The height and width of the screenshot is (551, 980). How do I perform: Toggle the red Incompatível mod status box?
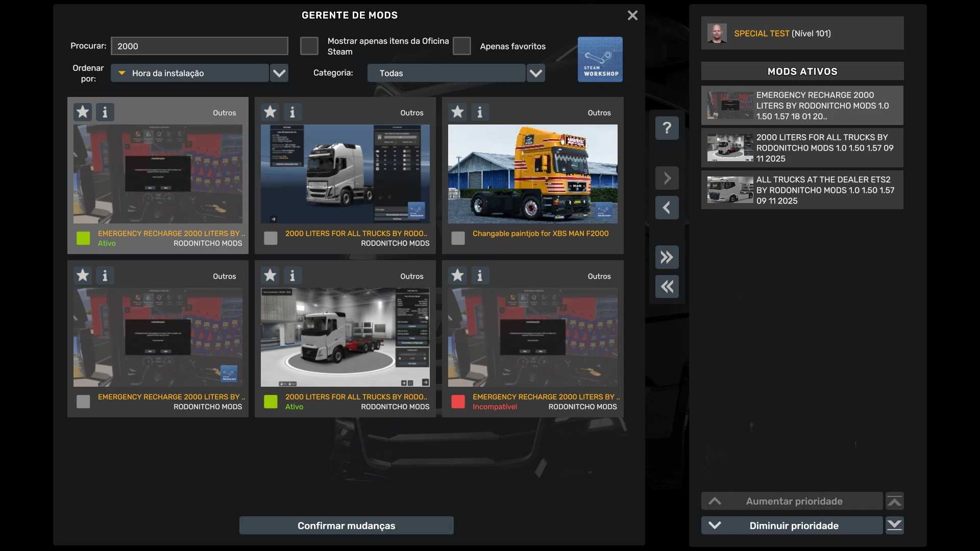pyautogui.click(x=458, y=402)
